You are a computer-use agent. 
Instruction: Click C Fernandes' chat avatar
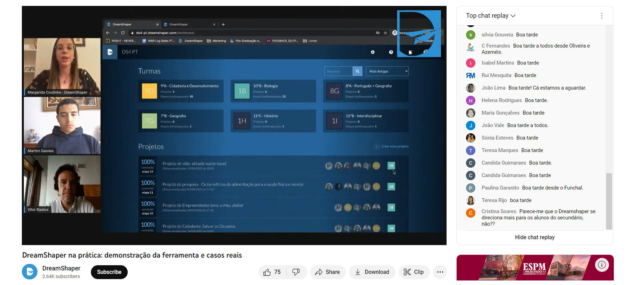click(x=471, y=48)
